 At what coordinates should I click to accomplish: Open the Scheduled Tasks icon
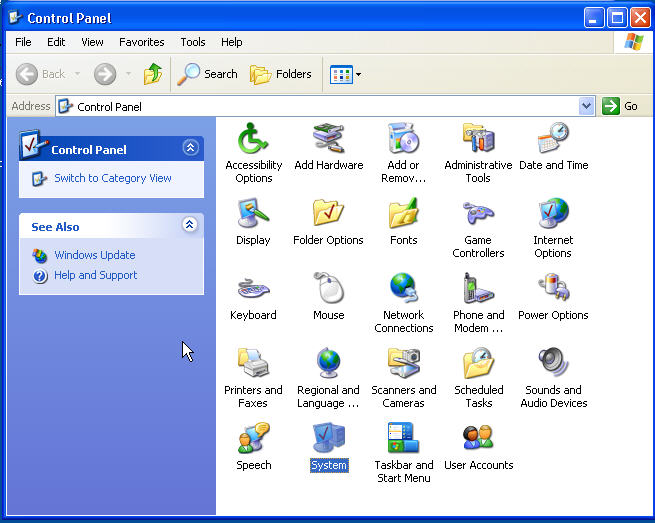[x=478, y=363]
